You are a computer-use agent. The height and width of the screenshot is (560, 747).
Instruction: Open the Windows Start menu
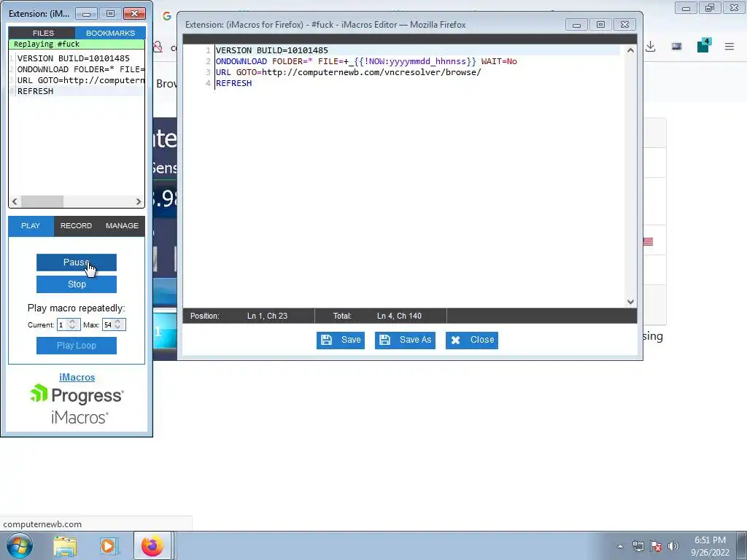click(20, 545)
